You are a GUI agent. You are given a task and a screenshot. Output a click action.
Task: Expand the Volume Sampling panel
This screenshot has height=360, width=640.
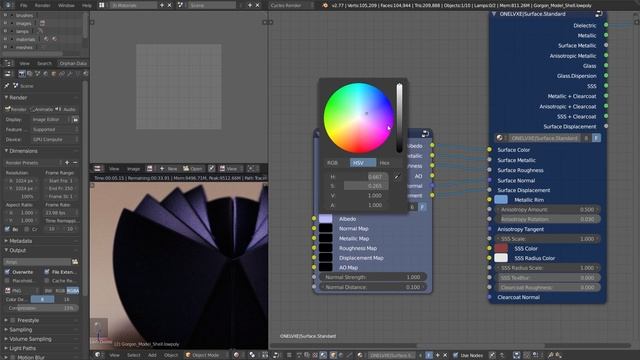[6, 339]
